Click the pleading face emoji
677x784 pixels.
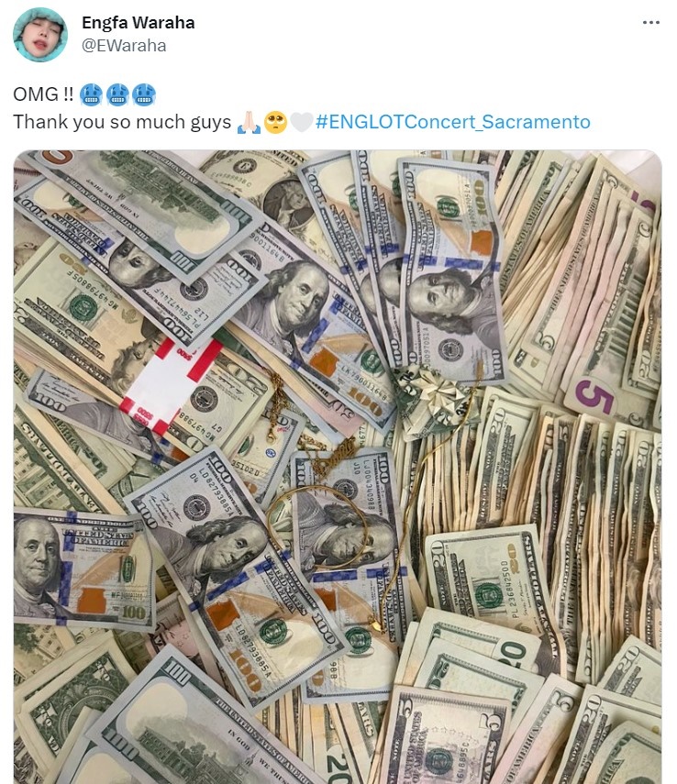(x=275, y=122)
